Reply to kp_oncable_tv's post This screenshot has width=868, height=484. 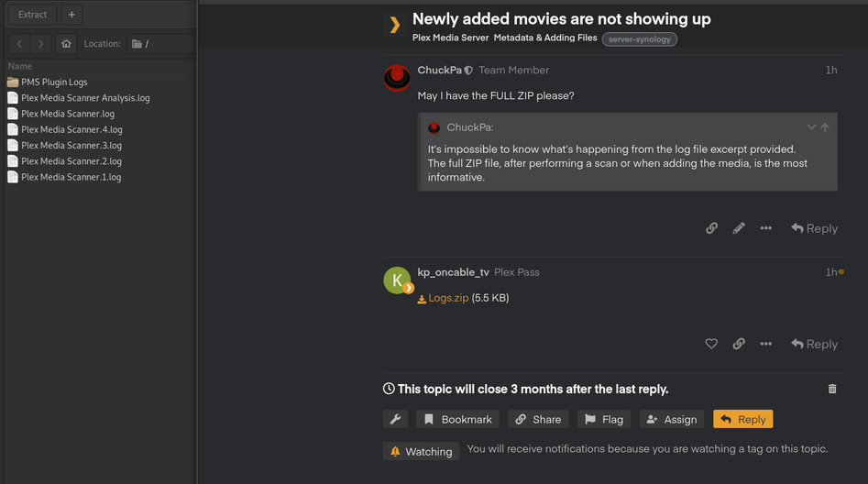coord(814,344)
